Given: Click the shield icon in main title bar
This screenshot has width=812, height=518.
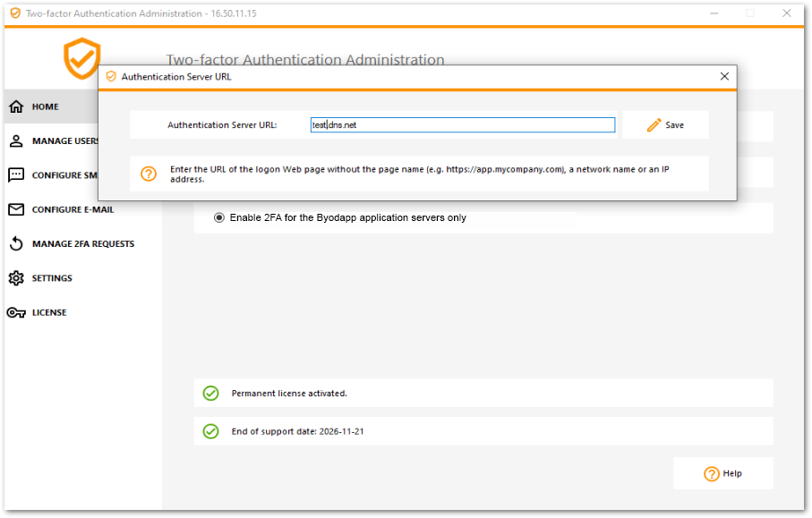Looking at the screenshot, I should click(x=15, y=13).
